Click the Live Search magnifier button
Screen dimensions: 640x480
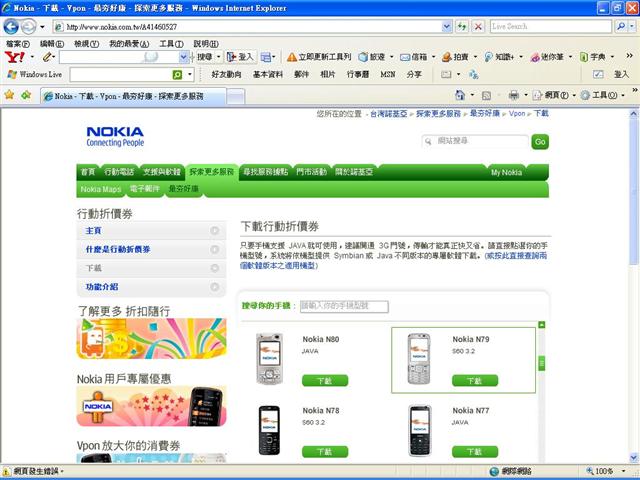pyautogui.click(x=621, y=27)
